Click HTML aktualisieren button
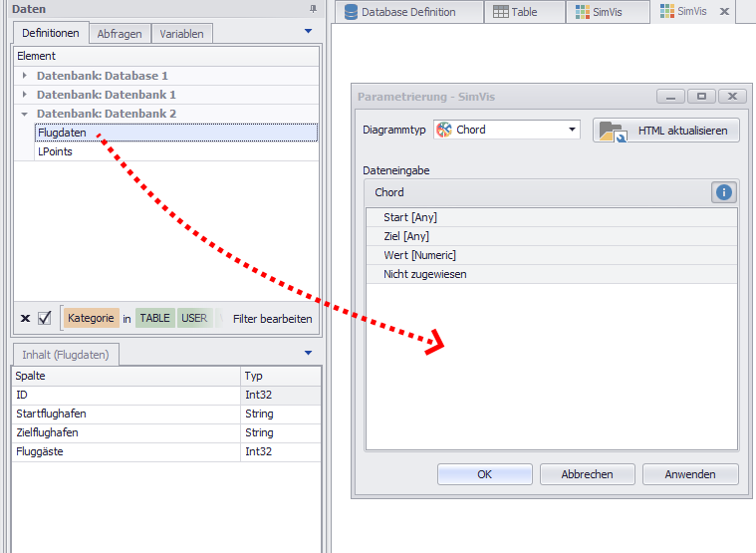Image resolution: width=756 pixels, height=553 pixels. 666,131
